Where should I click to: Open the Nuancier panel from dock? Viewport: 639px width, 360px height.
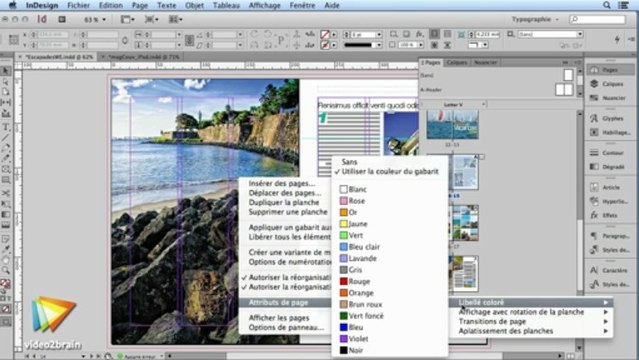coord(610,98)
